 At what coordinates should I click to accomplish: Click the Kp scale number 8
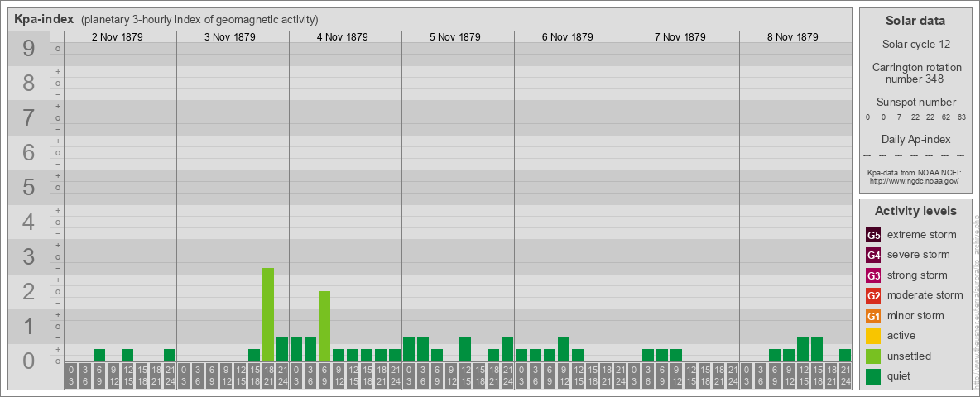tap(28, 83)
